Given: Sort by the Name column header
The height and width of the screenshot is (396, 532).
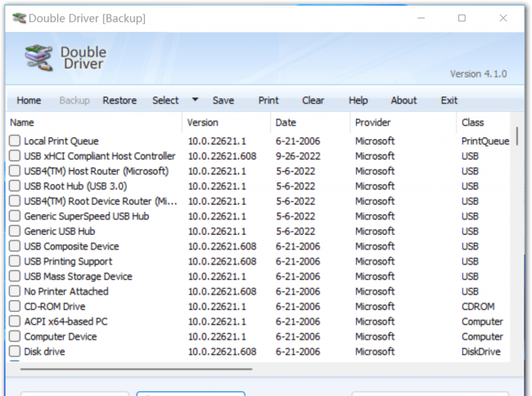Looking at the screenshot, I should [x=94, y=123].
